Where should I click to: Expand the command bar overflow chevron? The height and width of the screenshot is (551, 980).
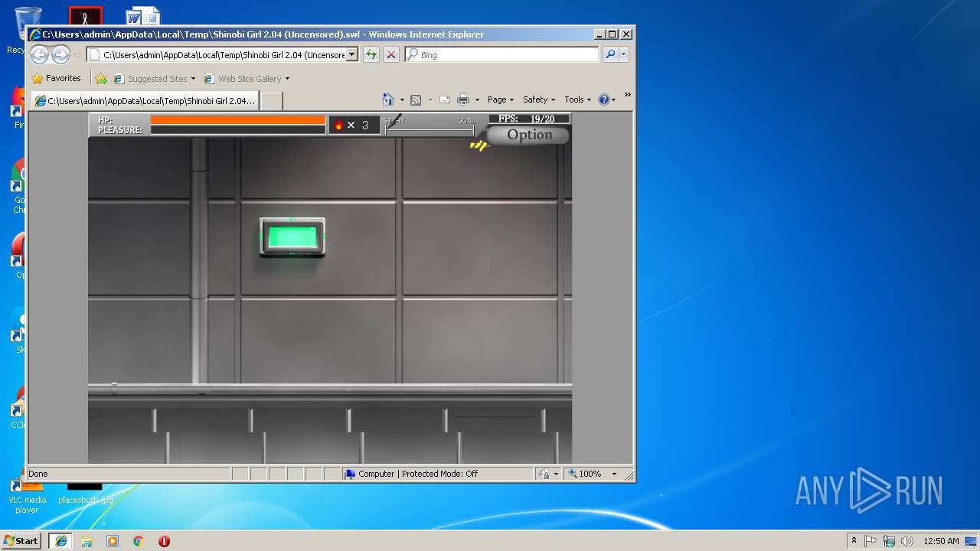tap(627, 95)
